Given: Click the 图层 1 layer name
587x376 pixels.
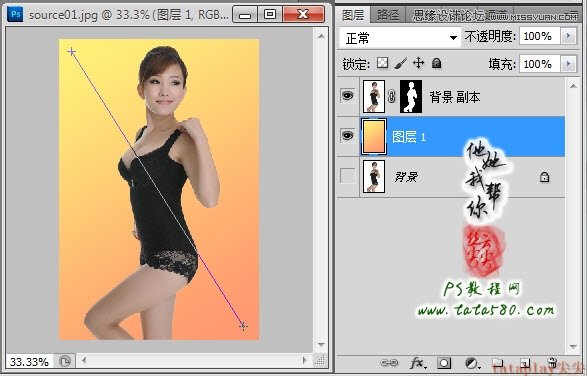Looking at the screenshot, I should click(409, 137).
